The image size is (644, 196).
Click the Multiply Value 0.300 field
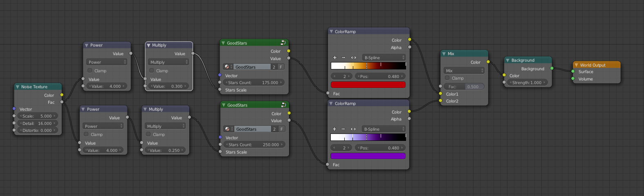click(x=168, y=86)
